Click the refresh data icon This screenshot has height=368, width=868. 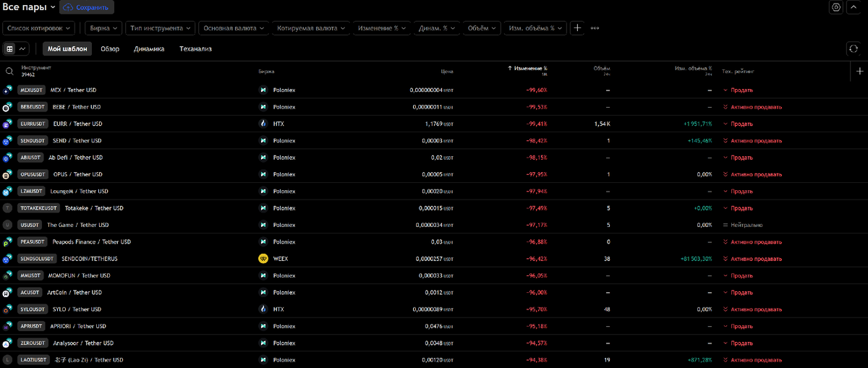(x=854, y=48)
